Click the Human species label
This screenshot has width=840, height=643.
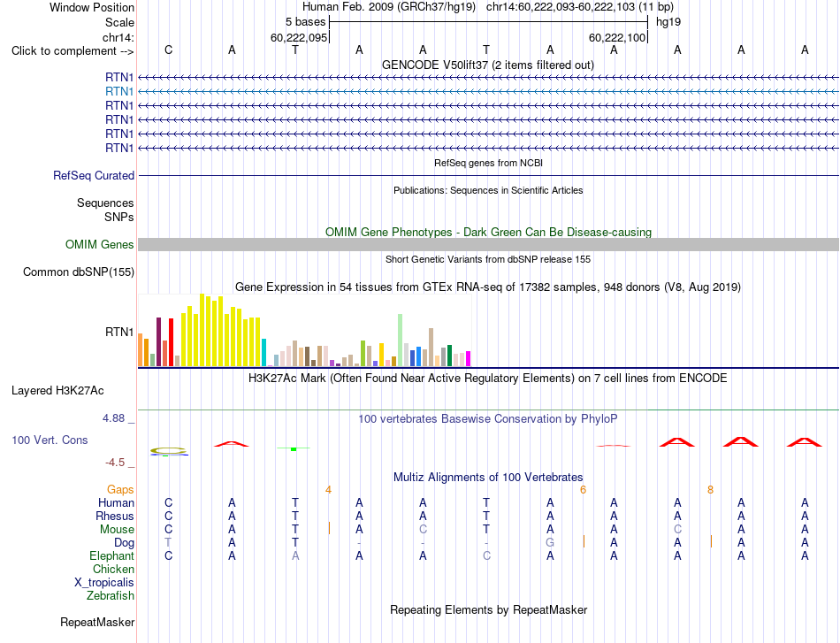click(116, 503)
